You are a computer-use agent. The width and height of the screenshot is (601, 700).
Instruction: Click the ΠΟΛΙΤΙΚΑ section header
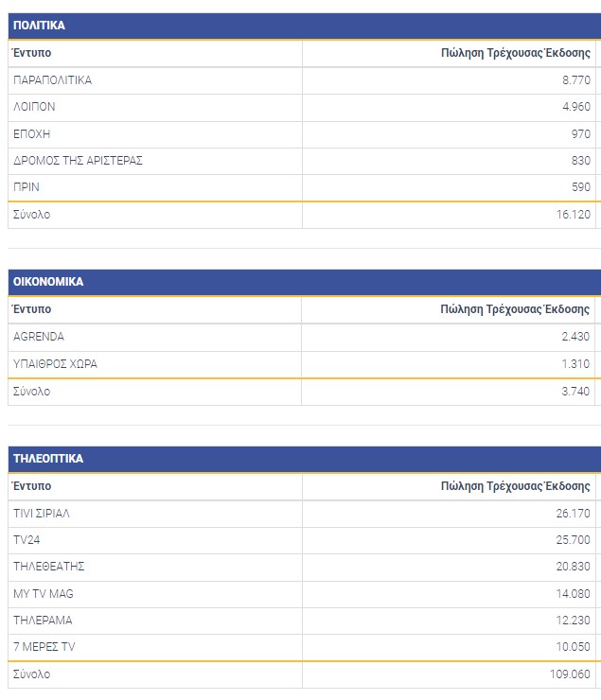[x=40, y=26]
